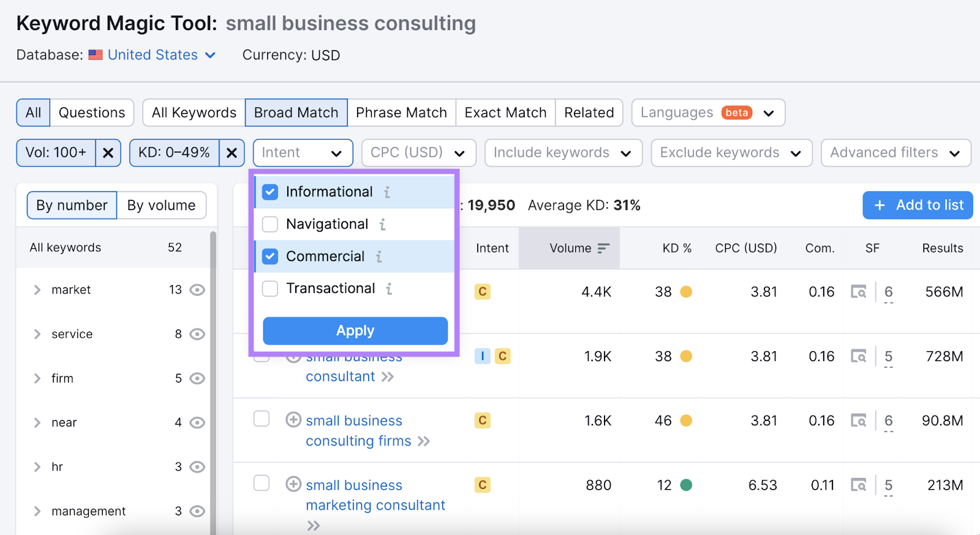Screen dimensions: 980x535
Task: Click the Add to list button
Action: [x=918, y=205]
